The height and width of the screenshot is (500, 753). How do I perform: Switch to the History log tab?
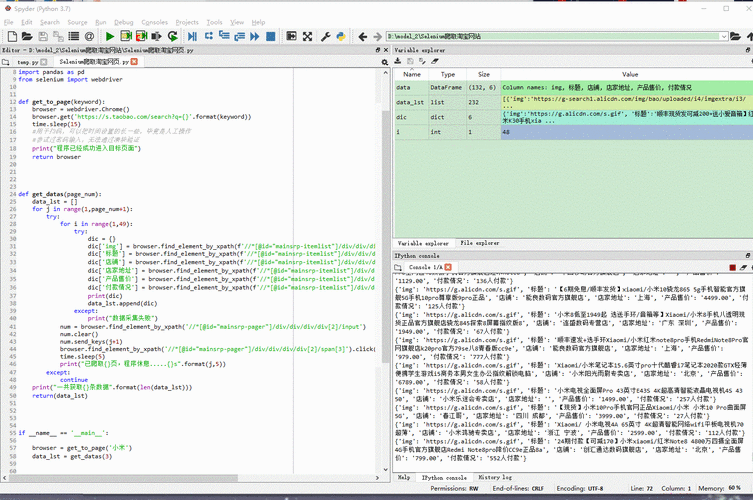(x=495, y=477)
